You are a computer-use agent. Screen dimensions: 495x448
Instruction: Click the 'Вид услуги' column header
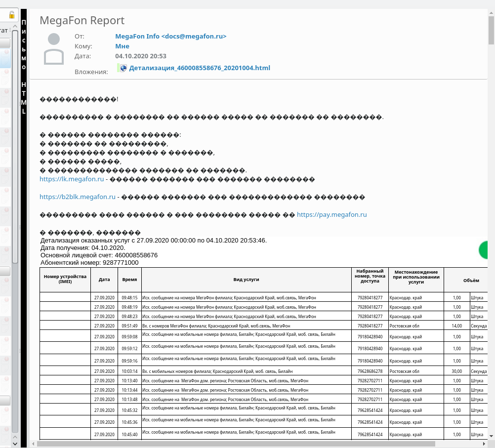246,280
